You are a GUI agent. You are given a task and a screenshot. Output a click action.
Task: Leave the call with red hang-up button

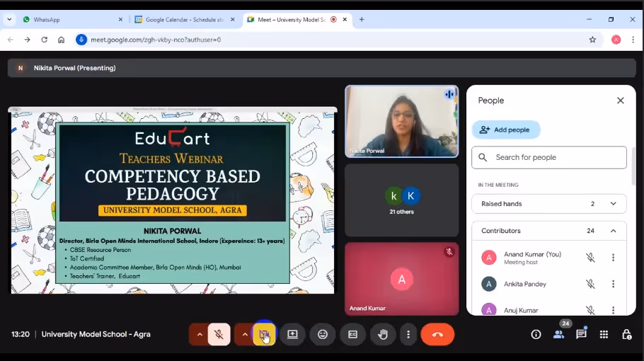(437, 334)
